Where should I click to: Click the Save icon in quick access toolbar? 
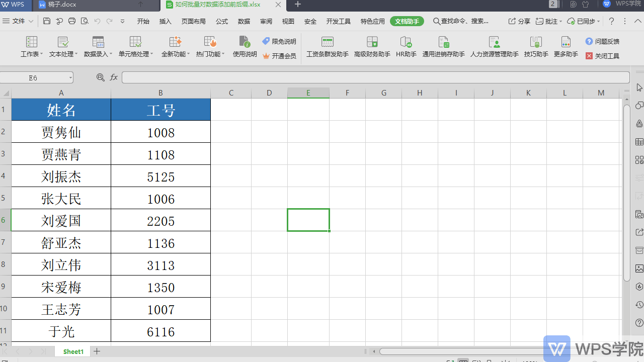coord(47,21)
